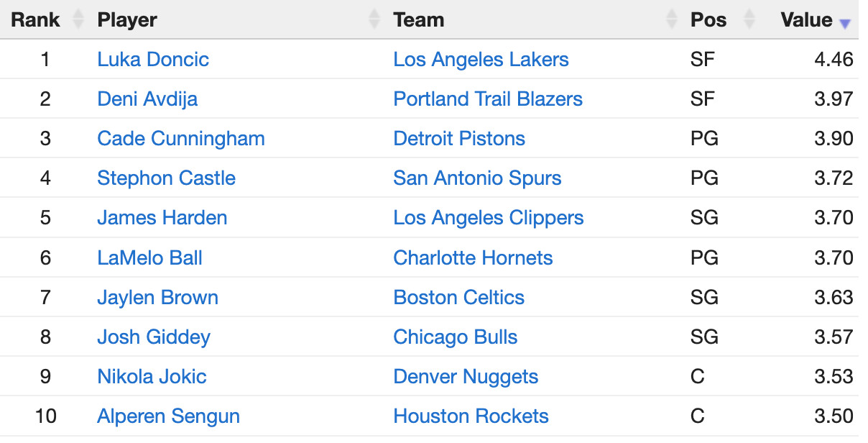
Task: Click the Chicago Bulls team link
Action: click(455, 337)
